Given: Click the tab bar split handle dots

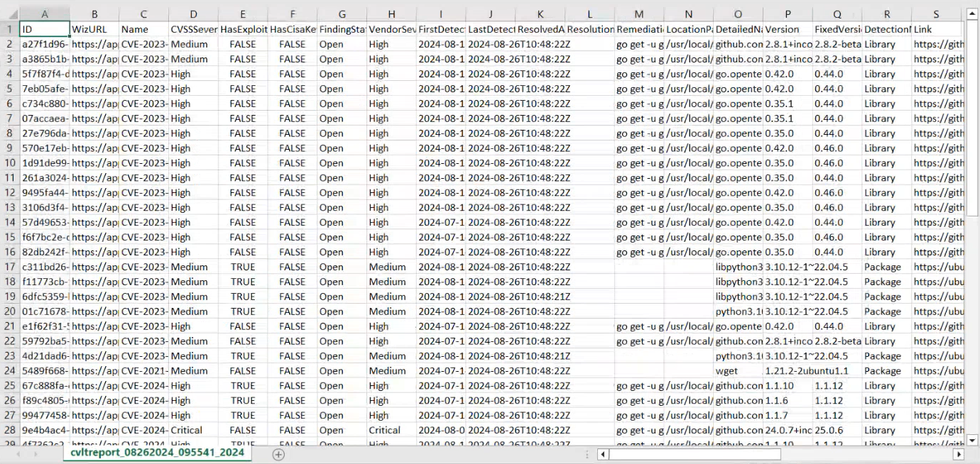Looking at the screenshot, I should (585, 454).
